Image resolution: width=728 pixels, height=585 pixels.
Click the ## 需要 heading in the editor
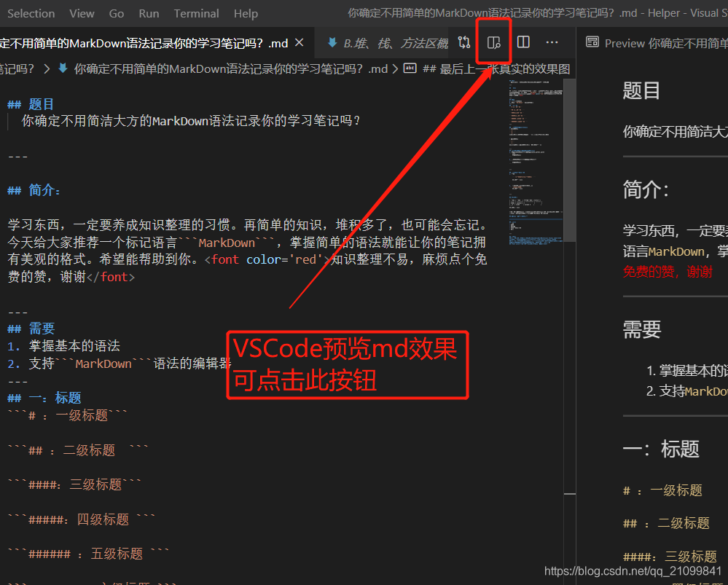(31, 329)
